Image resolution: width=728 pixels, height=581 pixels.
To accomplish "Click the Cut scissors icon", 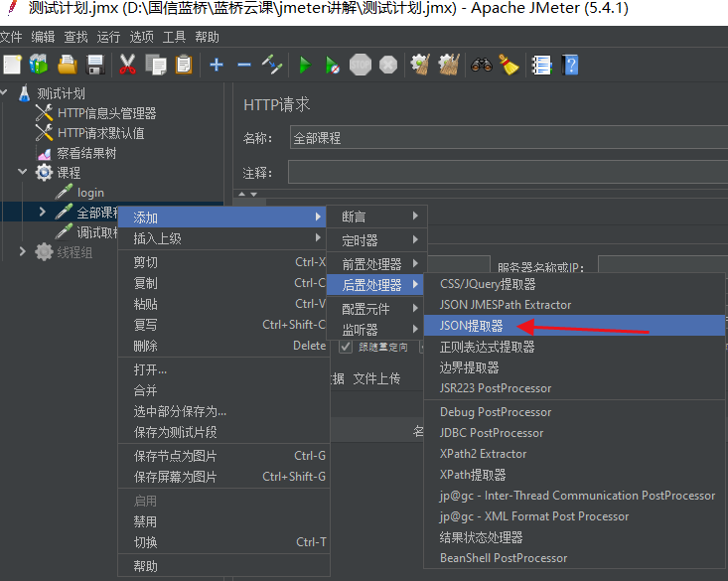I will [127, 65].
